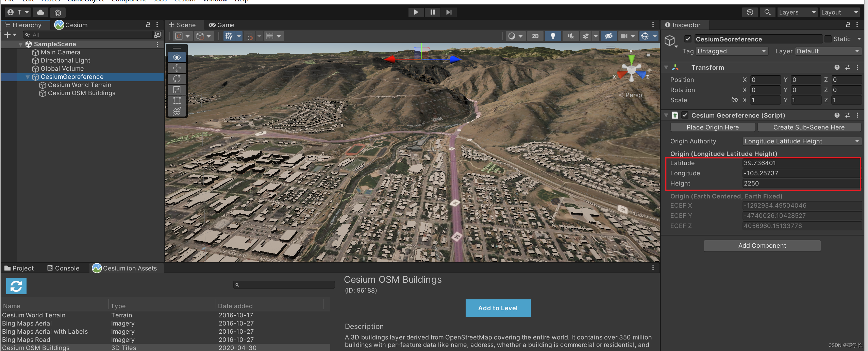Select the View hand tool in Scene
The width and height of the screenshot is (868, 351).
point(177,57)
